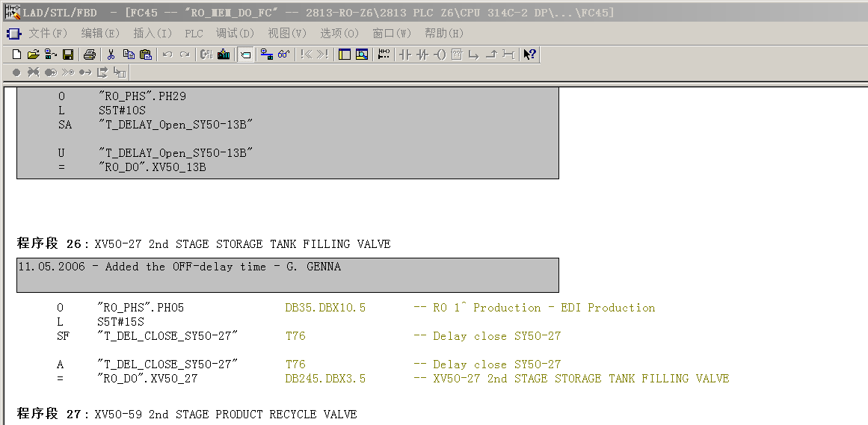Cut selection with the scissors icon
Viewport: 868px width, 425px height.
[x=111, y=55]
